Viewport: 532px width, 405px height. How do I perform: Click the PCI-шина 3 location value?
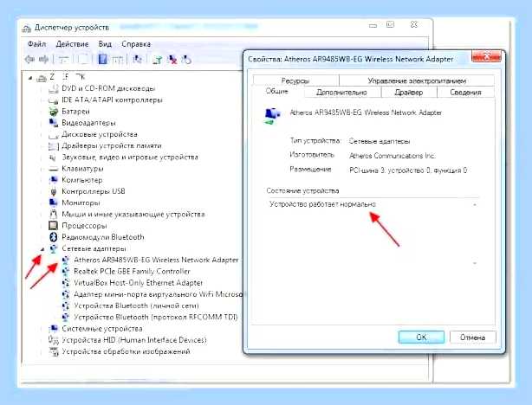click(x=408, y=170)
